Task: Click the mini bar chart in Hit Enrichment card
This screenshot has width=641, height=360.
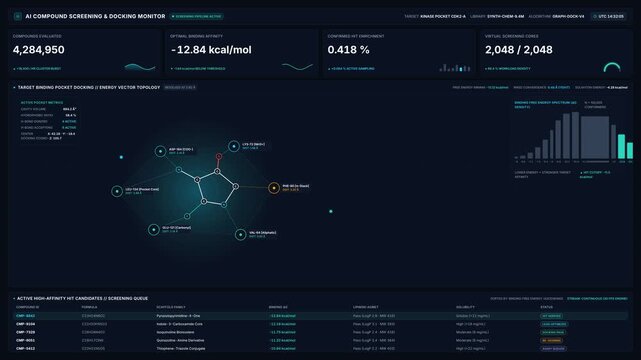Action: pyautogui.click(x=455, y=67)
